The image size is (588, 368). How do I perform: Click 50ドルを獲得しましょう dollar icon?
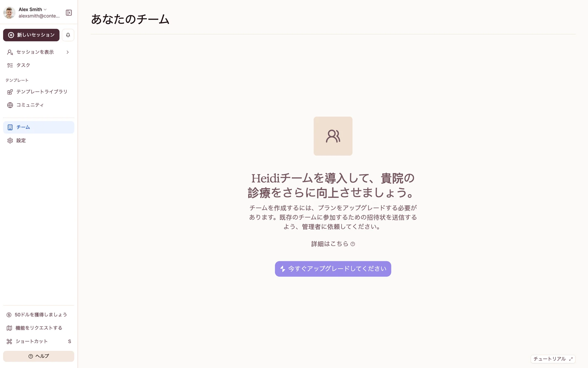9,315
